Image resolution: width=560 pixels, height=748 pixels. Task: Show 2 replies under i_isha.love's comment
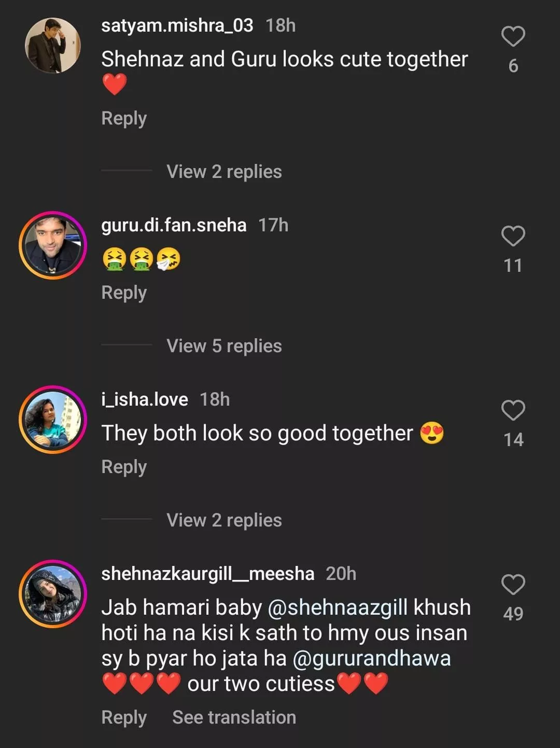(224, 520)
